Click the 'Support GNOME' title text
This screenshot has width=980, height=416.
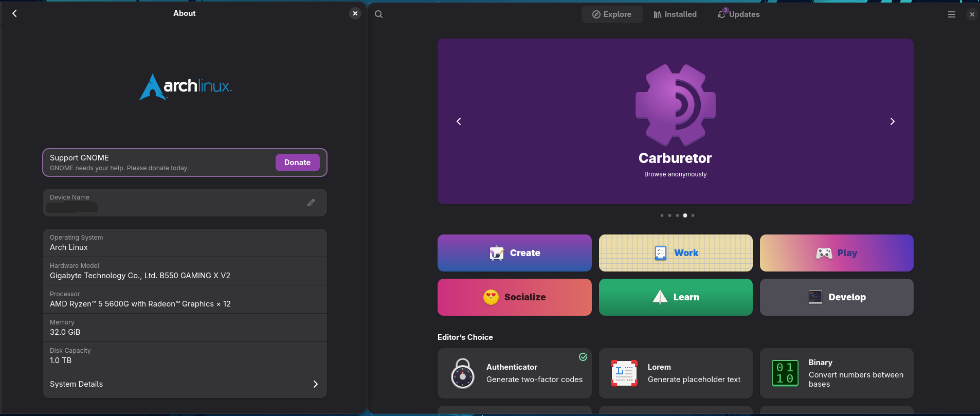79,158
